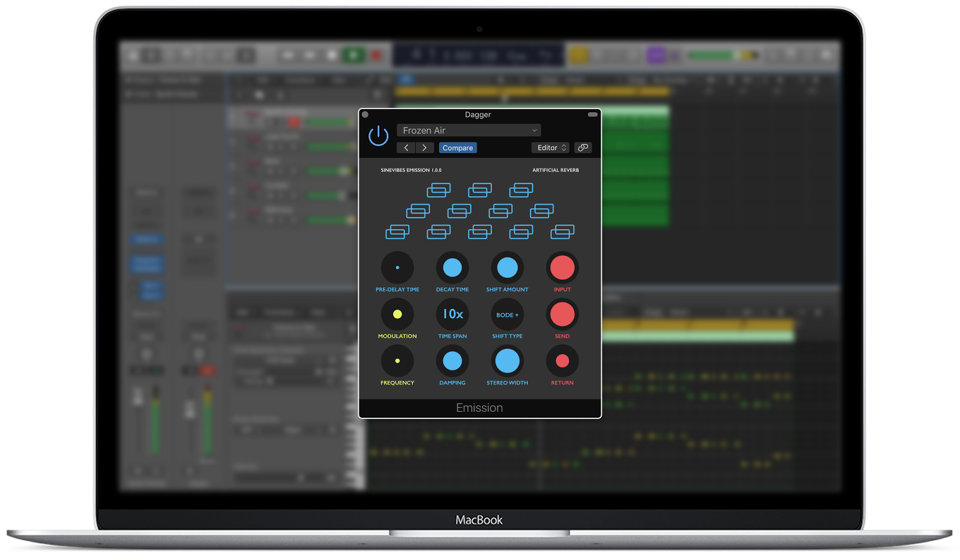Click the blue reverb echo visualization
This screenshot has height=560, width=960.
pos(479,211)
